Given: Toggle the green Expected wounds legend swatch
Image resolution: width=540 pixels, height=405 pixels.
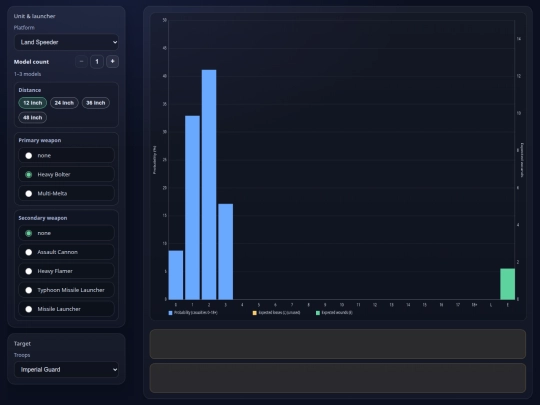Looking at the screenshot, I should coord(318,313).
